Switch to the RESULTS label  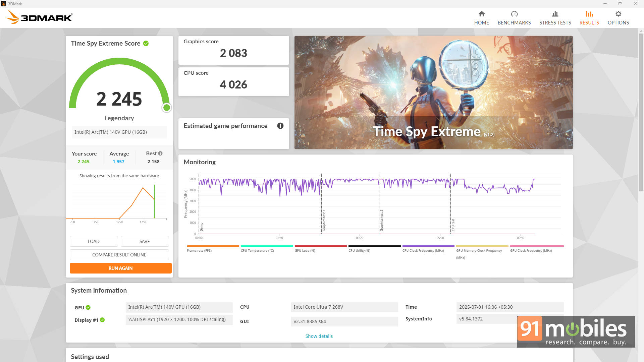[x=589, y=23]
